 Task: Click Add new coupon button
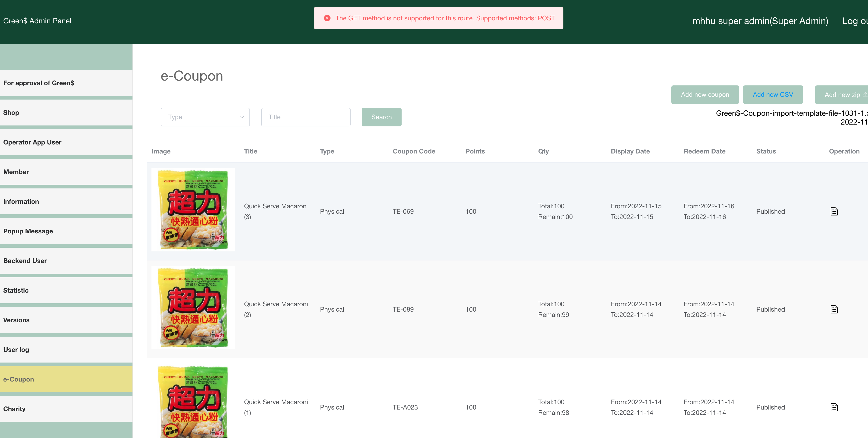[x=704, y=95]
